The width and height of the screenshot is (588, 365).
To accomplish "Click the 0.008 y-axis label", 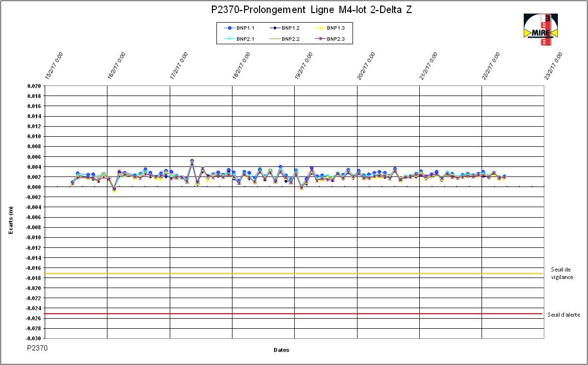I will [35, 146].
